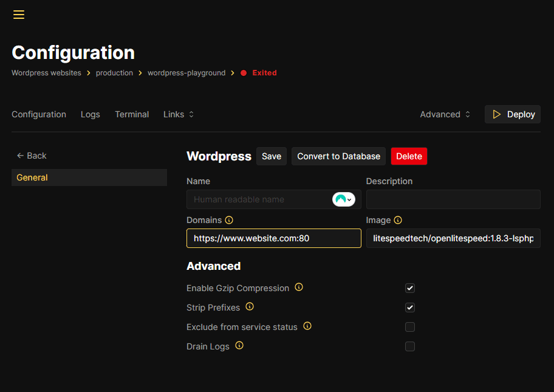Viewport: 554px width, 392px height.
Task: Open the Terminal tab
Action: pyautogui.click(x=132, y=114)
